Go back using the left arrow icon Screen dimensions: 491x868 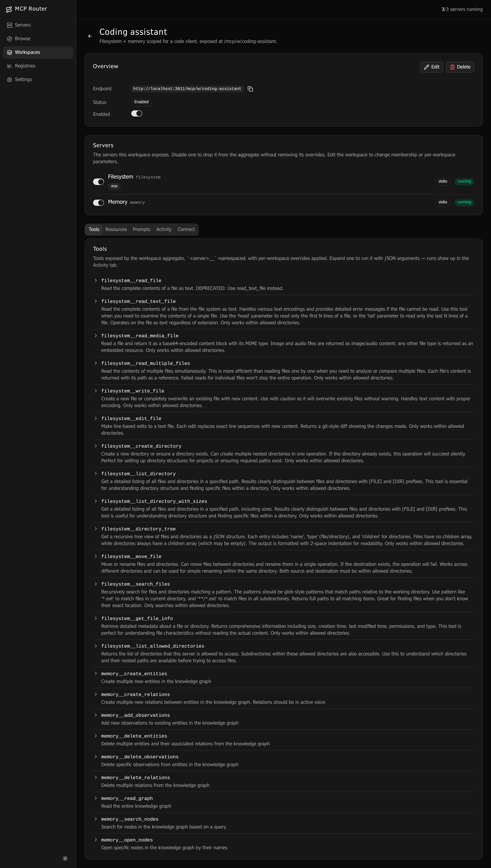[90, 36]
